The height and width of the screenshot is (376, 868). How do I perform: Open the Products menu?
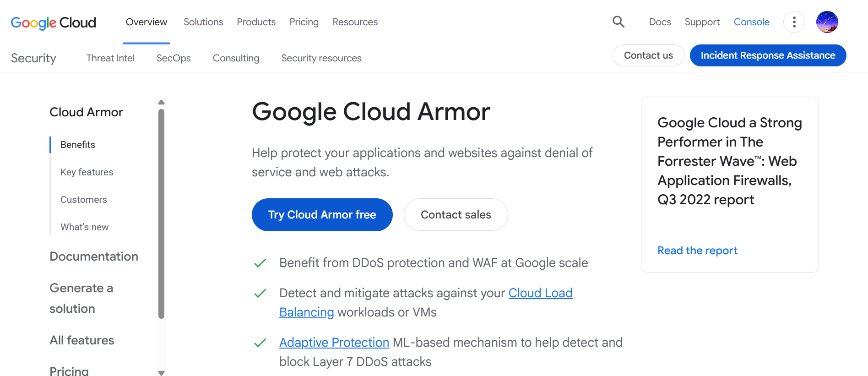pos(256,22)
